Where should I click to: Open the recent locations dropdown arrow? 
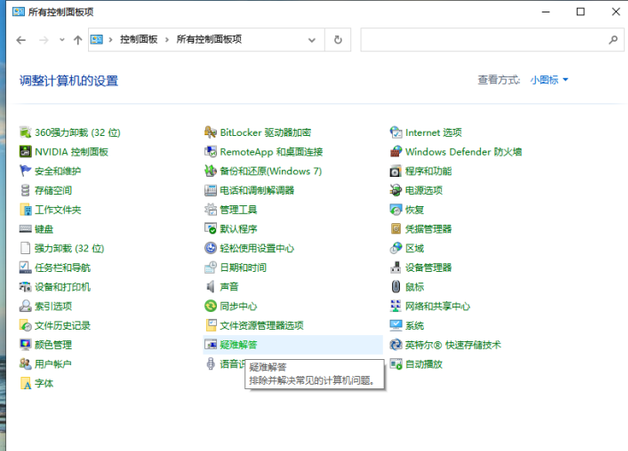click(x=62, y=40)
